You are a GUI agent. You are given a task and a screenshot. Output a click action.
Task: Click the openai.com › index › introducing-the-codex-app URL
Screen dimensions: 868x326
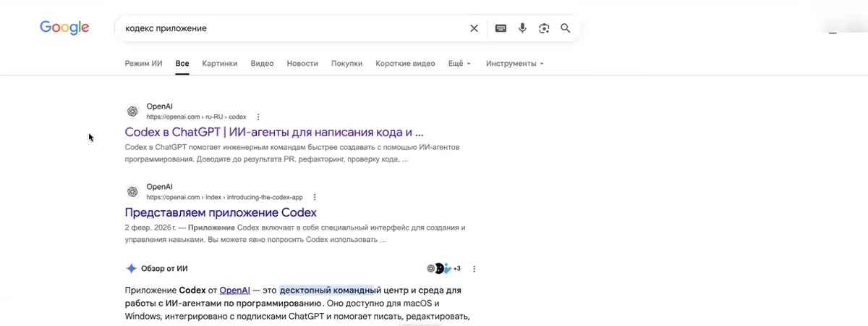[225, 197]
